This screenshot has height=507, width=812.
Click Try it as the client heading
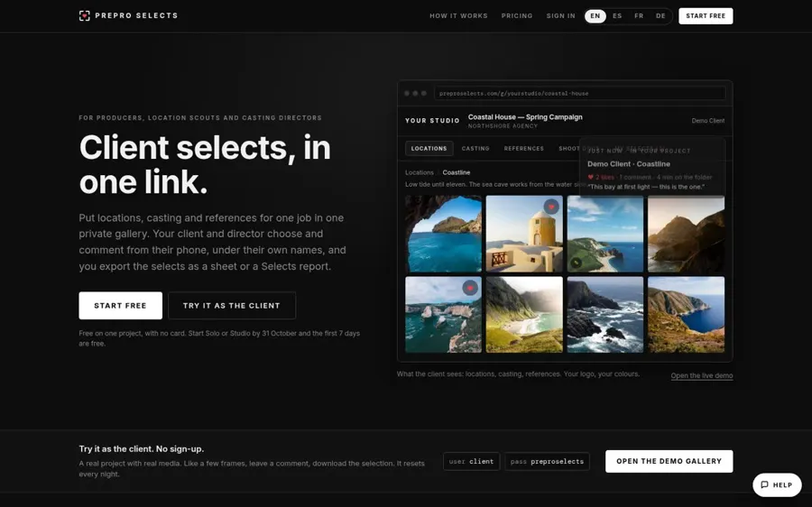[x=142, y=448]
